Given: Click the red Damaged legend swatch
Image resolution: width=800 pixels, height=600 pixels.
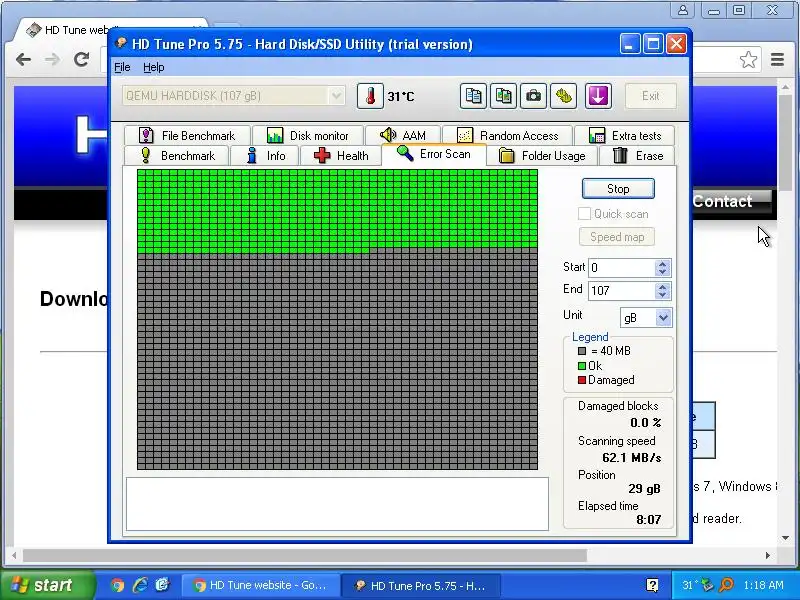Looking at the screenshot, I should [x=582, y=380].
